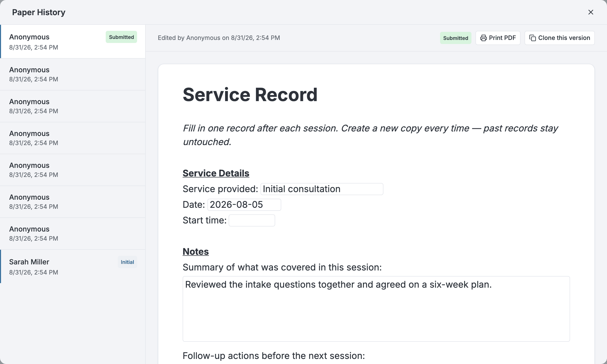Click the Date field showing 2026-08-05
Image resolution: width=607 pixels, height=364 pixels.
tap(244, 205)
